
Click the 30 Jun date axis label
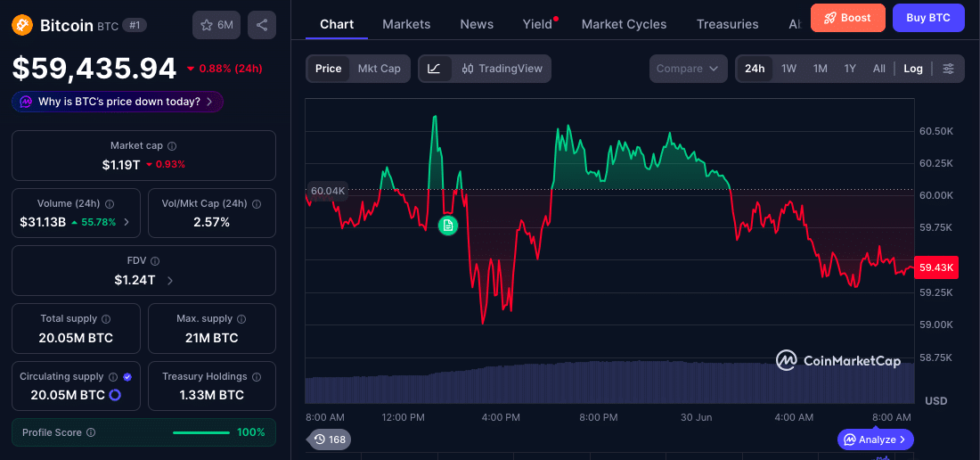tap(697, 417)
